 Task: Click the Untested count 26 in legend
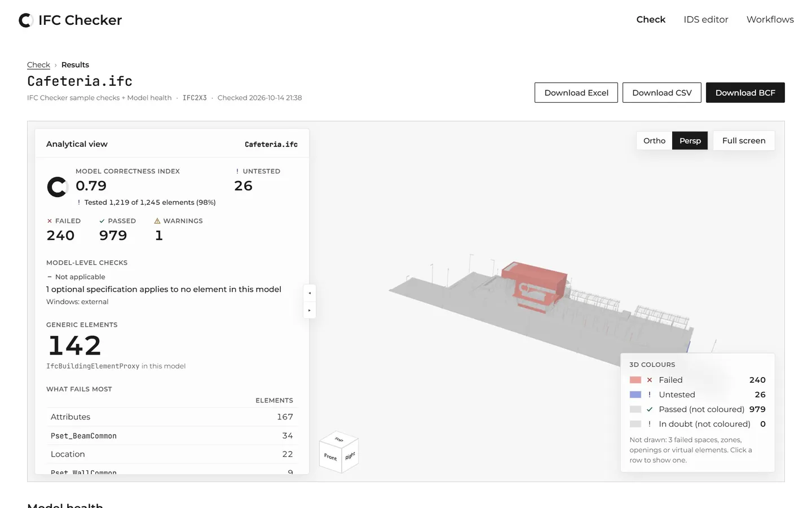tap(760, 395)
